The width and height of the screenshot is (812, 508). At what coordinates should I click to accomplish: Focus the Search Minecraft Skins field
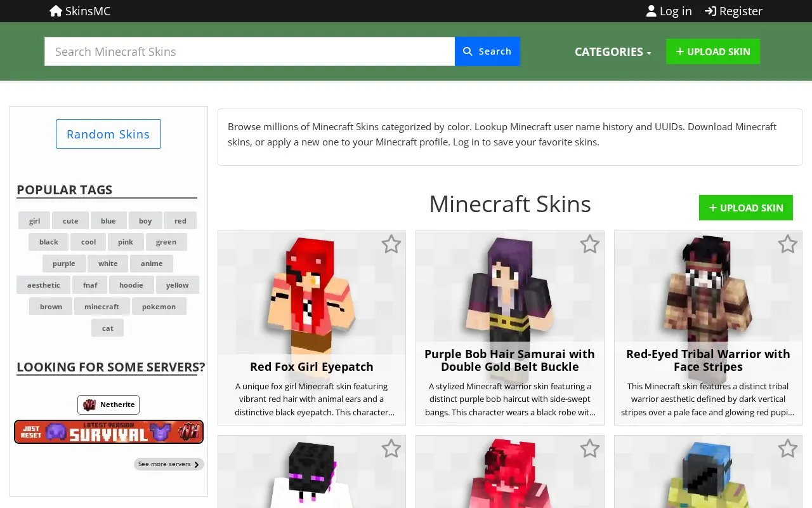click(249, 51)
